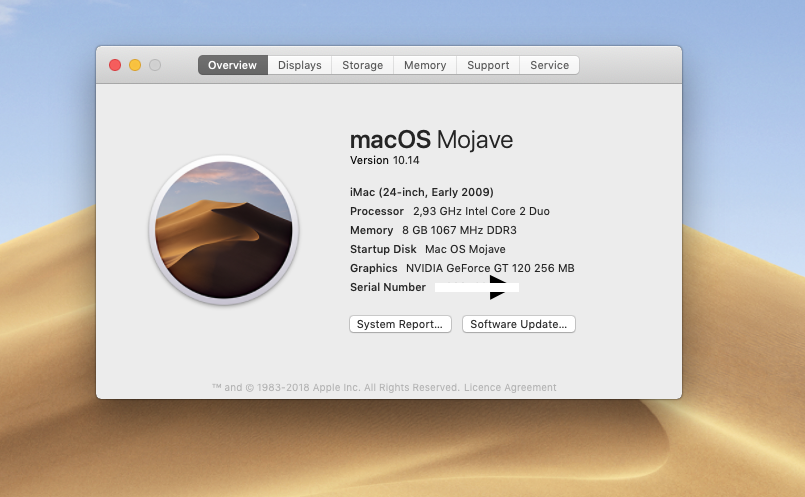Image resolution: width=805 pixels, height=497 pixels.
Task: Click startup disk value Mac OS Mojave
Action: [465, 249]
